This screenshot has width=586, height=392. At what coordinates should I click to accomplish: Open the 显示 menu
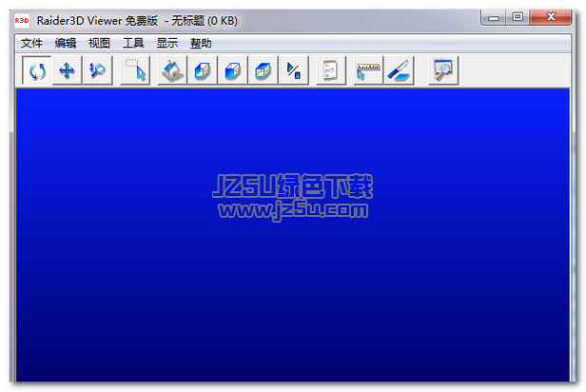click(167, 44)
